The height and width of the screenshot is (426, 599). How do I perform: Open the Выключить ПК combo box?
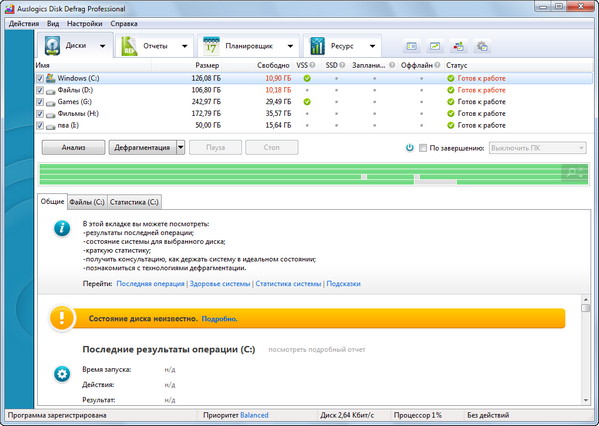pyautogui.click(x=537, y=148)
